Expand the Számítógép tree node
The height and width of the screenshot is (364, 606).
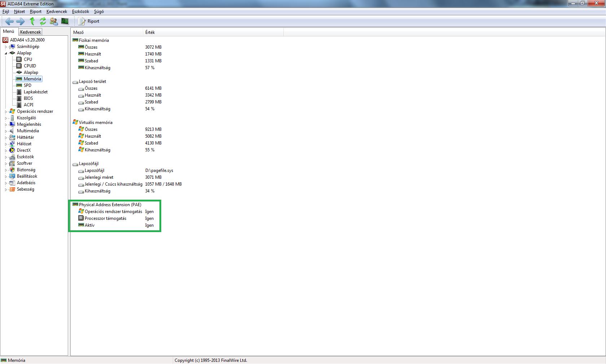6,47
